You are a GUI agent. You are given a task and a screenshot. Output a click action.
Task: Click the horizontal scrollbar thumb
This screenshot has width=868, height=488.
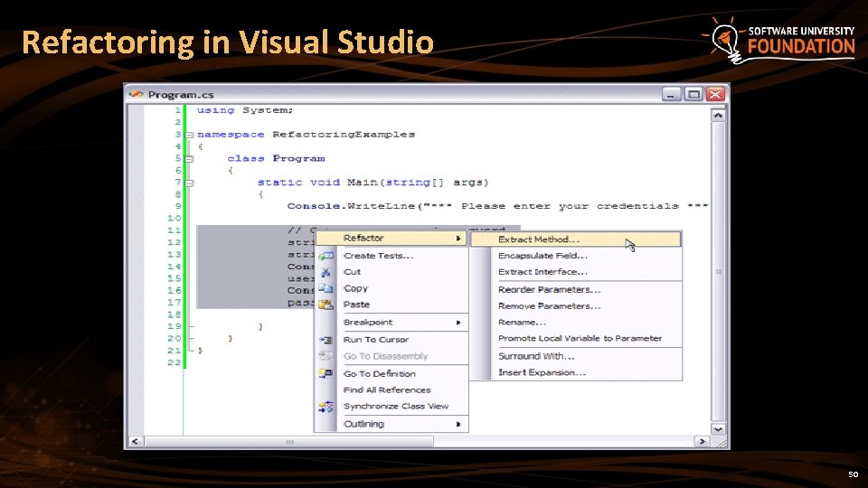pos(289,442)
